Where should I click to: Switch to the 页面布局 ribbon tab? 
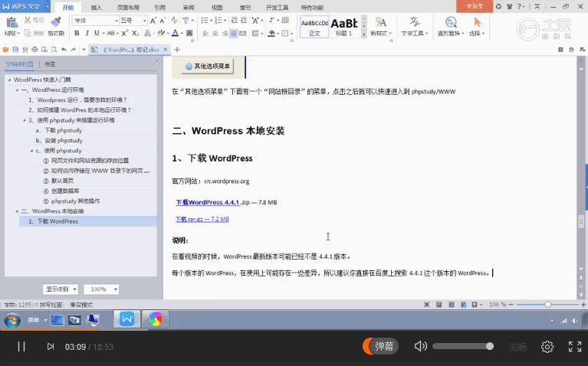click(x=128, y=8)
